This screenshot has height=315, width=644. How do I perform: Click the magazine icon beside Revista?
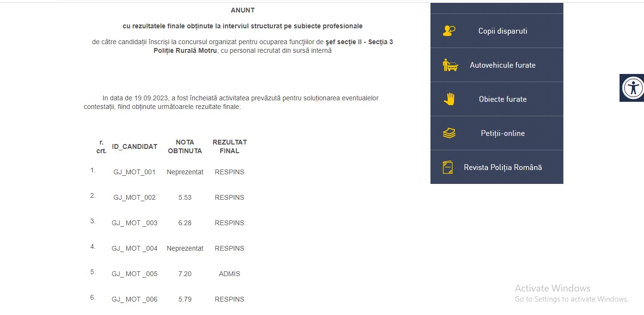[448, 168]
